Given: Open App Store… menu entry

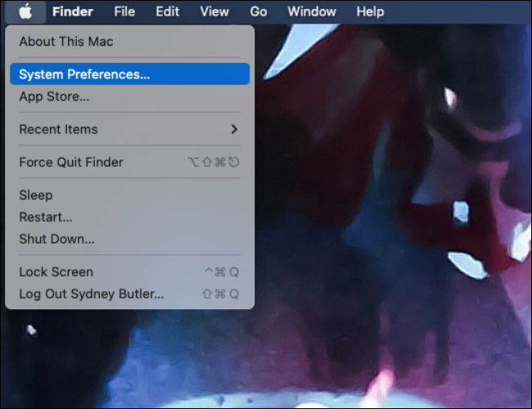Looking at the screenshot, I should point(129,97).
